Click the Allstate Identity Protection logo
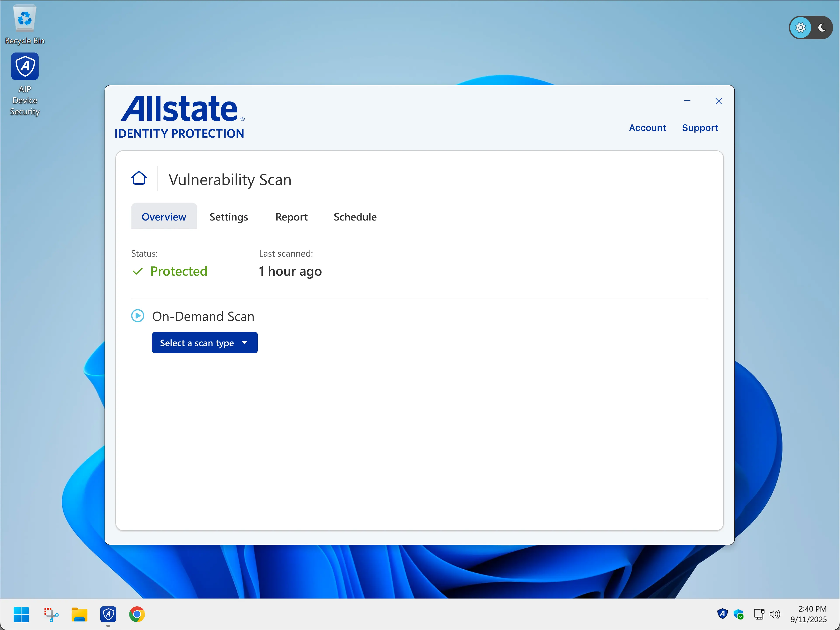 pyautogui.click(x=180, y=117)
